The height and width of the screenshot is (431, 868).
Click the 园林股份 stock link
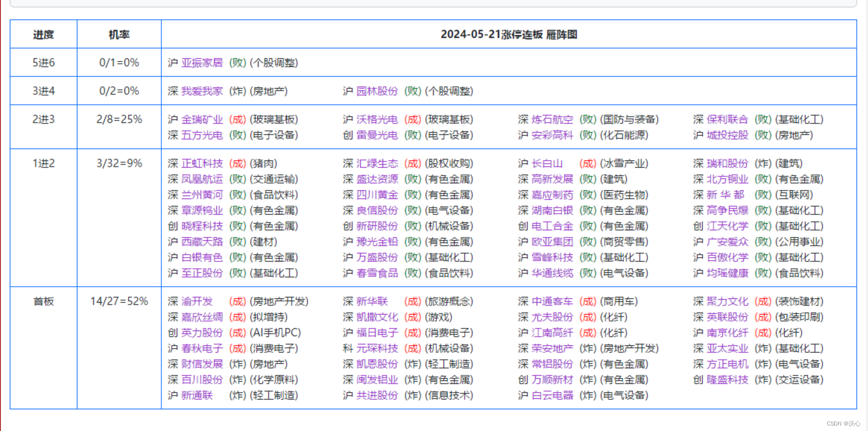click(377, 91)
